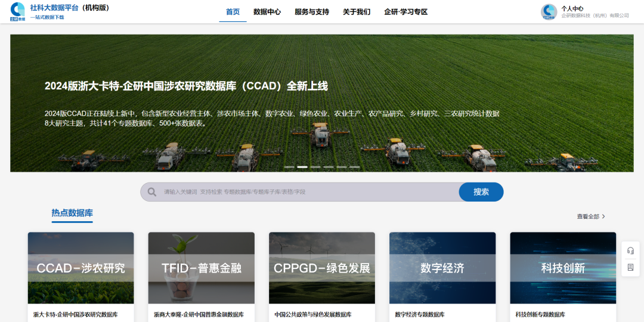
Task: Click the 搜索 button
Action: [x=481, y=192]
